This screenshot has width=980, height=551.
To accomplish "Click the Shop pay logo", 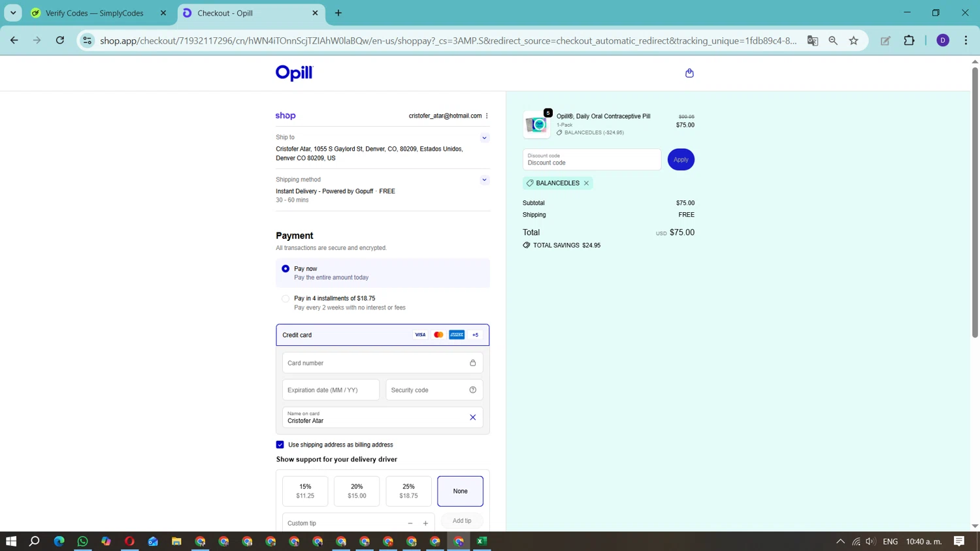I will tap(286, 116).
